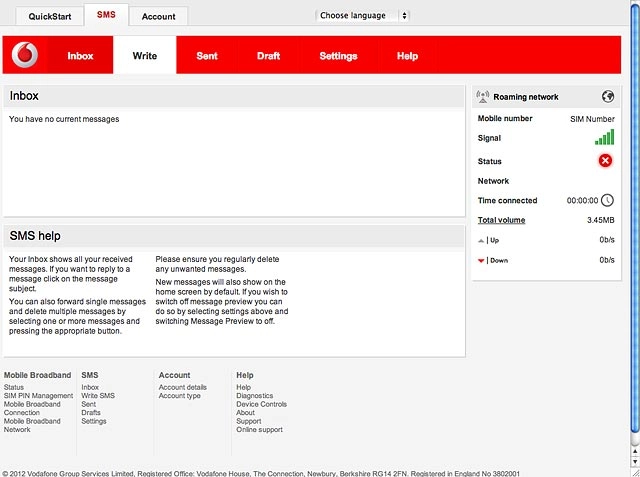Open the Account details footer link

[x=182, y=387]
